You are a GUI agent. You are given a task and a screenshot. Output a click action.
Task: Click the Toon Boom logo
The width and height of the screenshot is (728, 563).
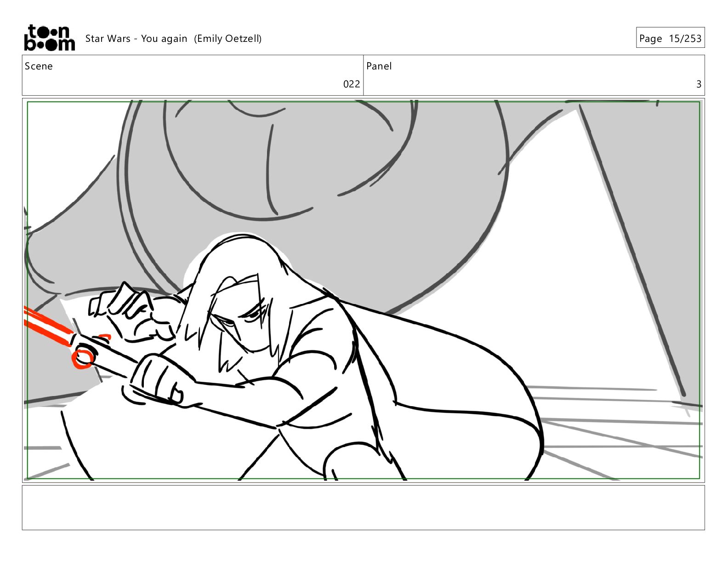(x=49, y=38)
